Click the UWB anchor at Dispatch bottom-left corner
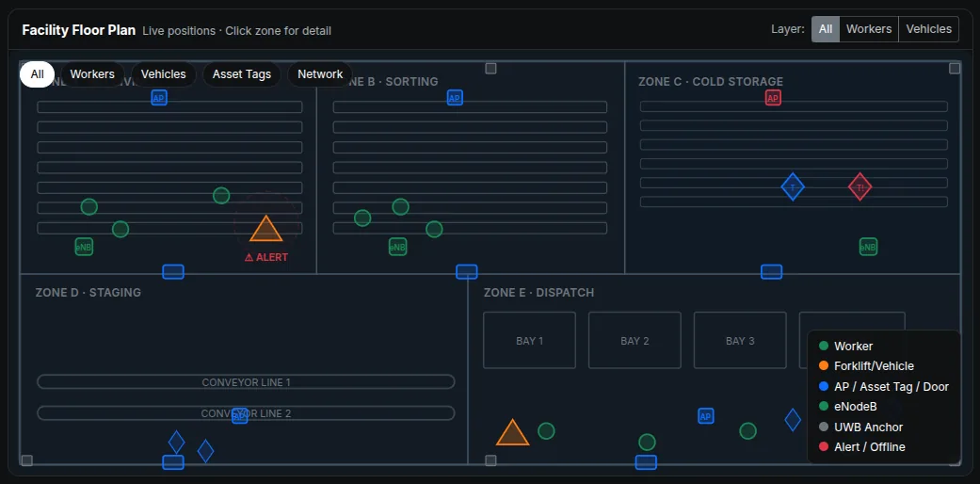 (491, 460)
